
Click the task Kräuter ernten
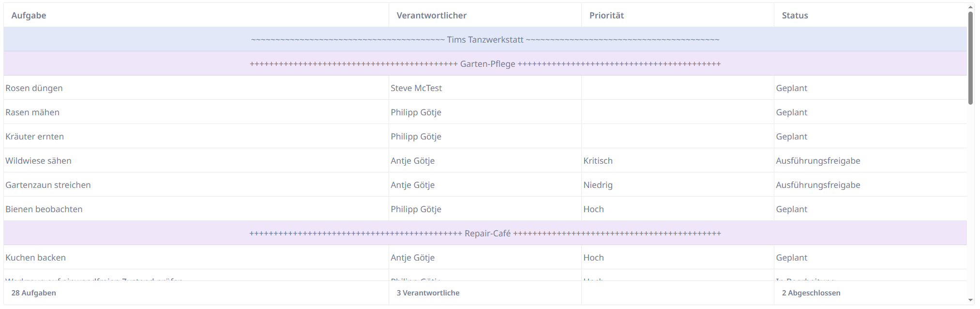34,136
